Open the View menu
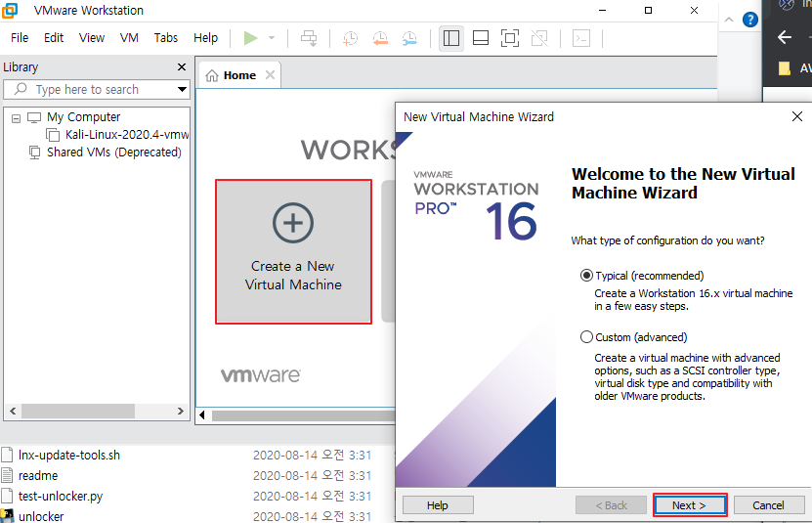Screen dimensions: 812x523 point(92,38)
